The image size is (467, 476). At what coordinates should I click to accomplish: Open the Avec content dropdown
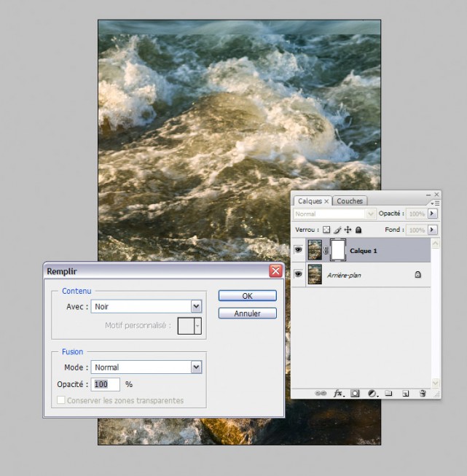[x=196, y=306]
